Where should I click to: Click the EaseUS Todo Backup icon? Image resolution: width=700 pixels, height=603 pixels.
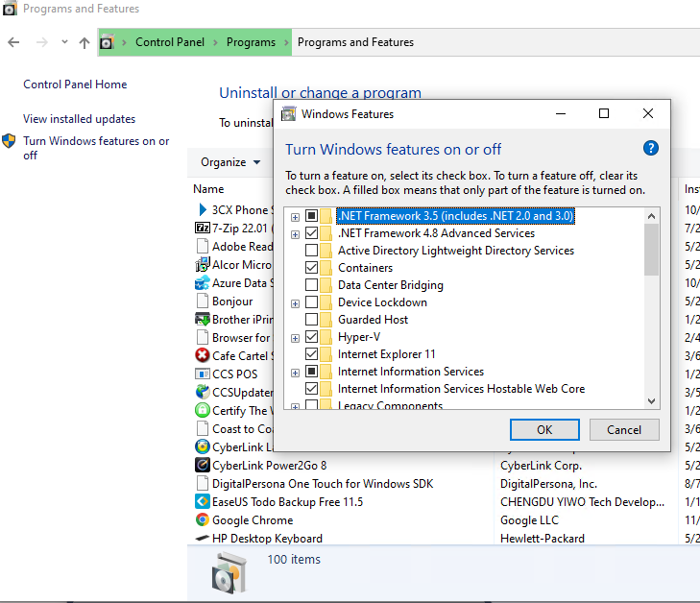[203, 501]
